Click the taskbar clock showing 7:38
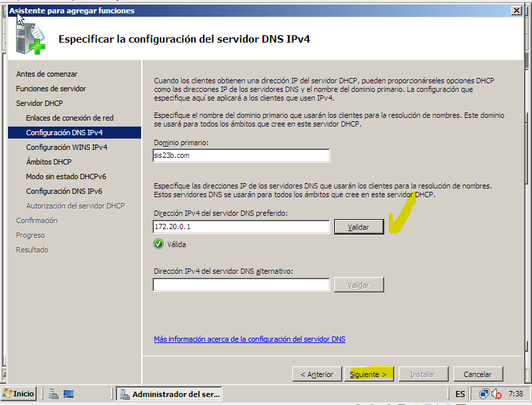Screen dimensions: 532x405 click(516, 394)
